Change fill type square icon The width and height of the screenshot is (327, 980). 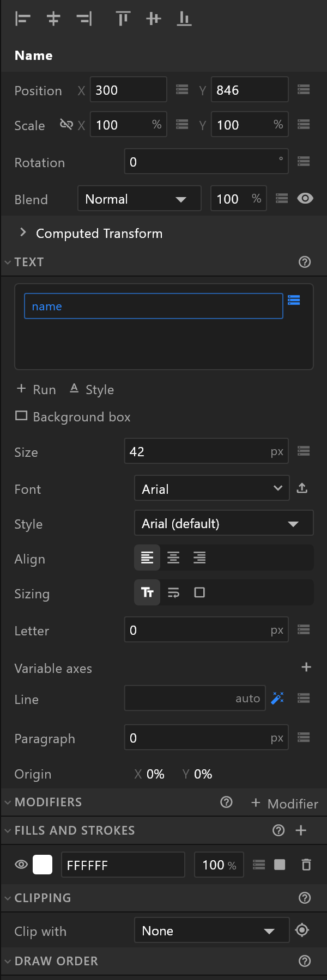[280, 865]
